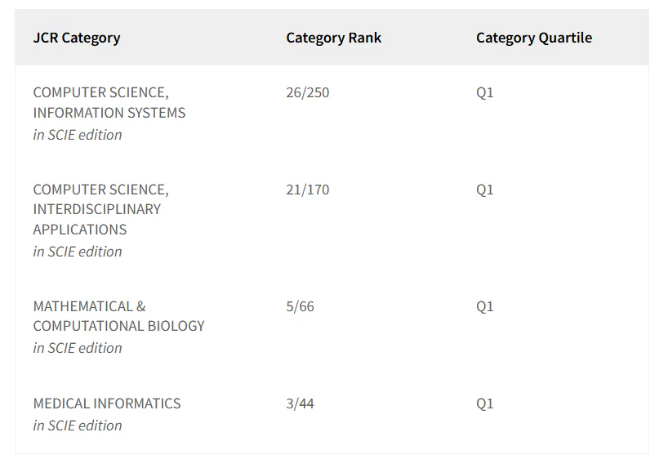Click 'in SCIE edition' under Information Systems

pos(77,135)
